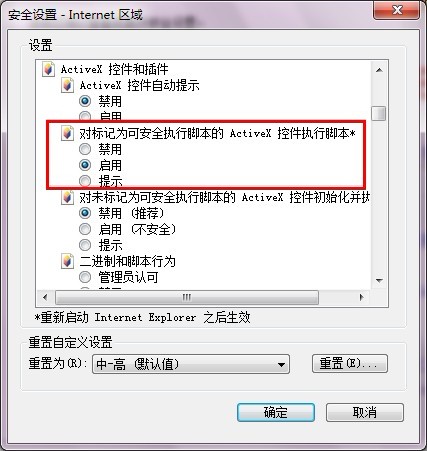This screenshot has width=427, height=451.
Task: Select 禁用 (推荐) radio option
Action: [85, 213]
